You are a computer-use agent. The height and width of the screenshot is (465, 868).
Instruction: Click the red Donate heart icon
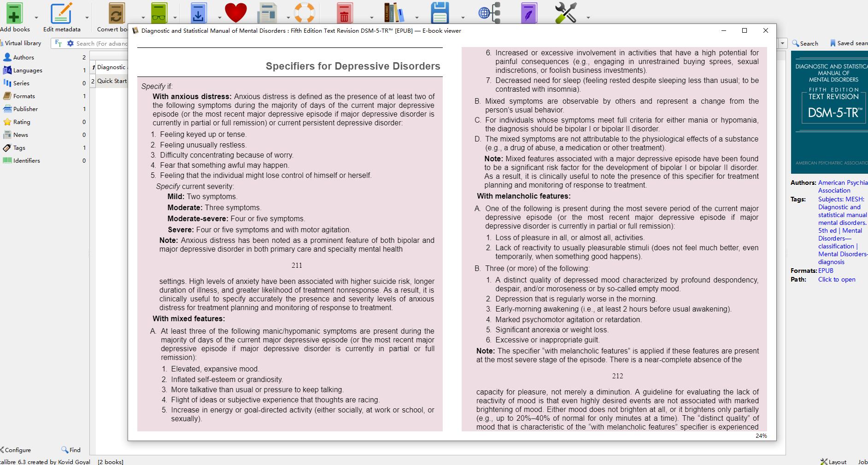pyautogui.click(x=235, y=13)
